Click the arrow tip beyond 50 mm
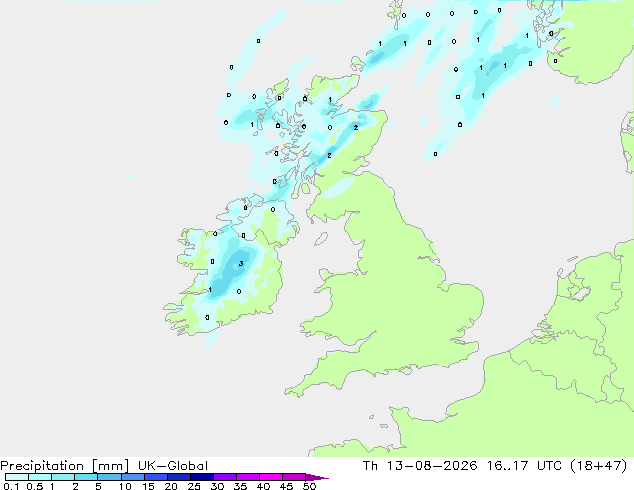The image size is (634, 490). coord(317,477)
